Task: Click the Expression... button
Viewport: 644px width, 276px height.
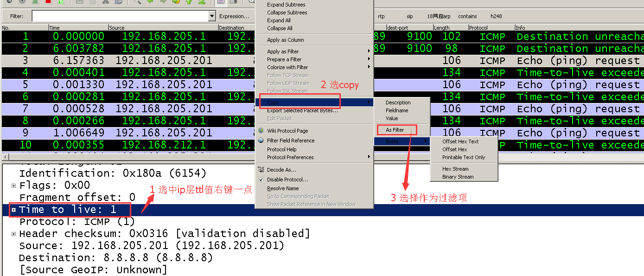Action: tap(233, 15)
